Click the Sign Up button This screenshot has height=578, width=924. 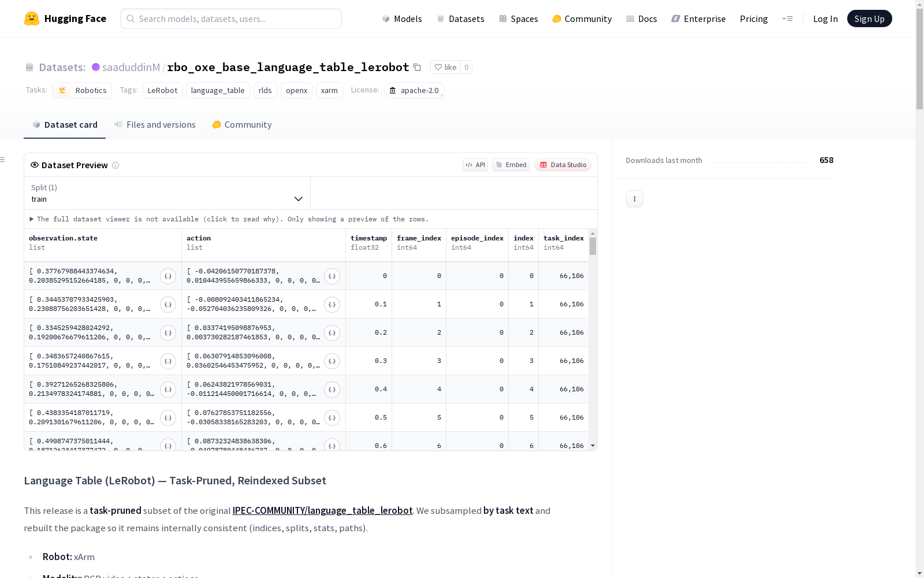pos(869,18)
